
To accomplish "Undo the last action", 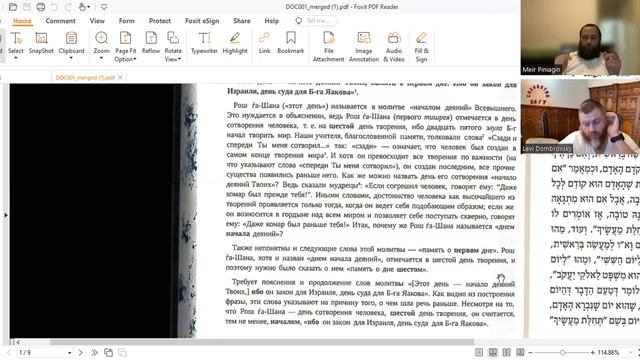I will tap(54, 7).
